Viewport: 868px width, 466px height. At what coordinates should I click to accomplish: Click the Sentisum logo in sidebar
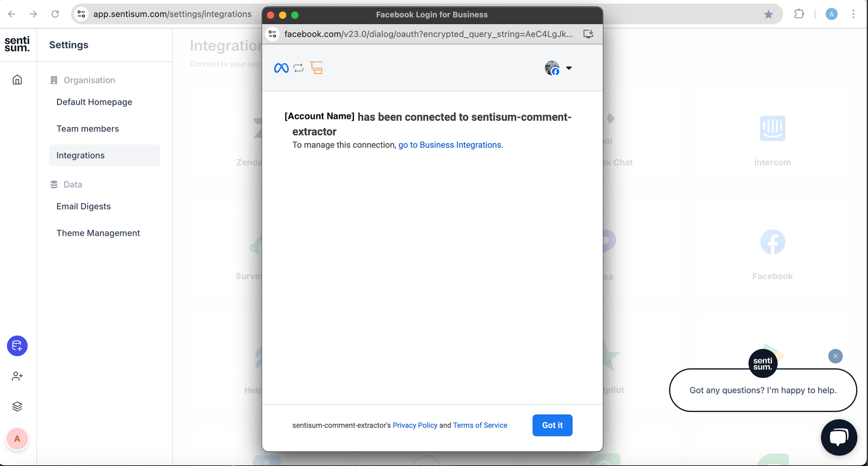17,44
